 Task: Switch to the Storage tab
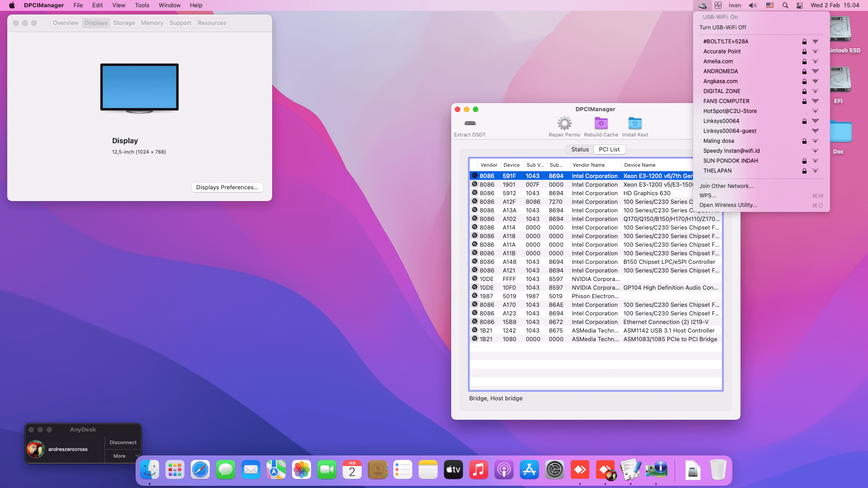click(124, 23)
